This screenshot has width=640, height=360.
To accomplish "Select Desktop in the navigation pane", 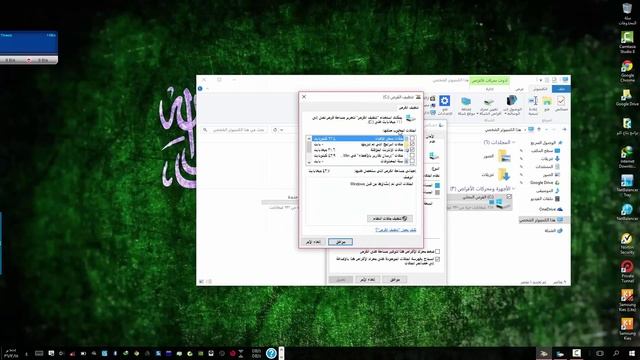I will [545, 151].
